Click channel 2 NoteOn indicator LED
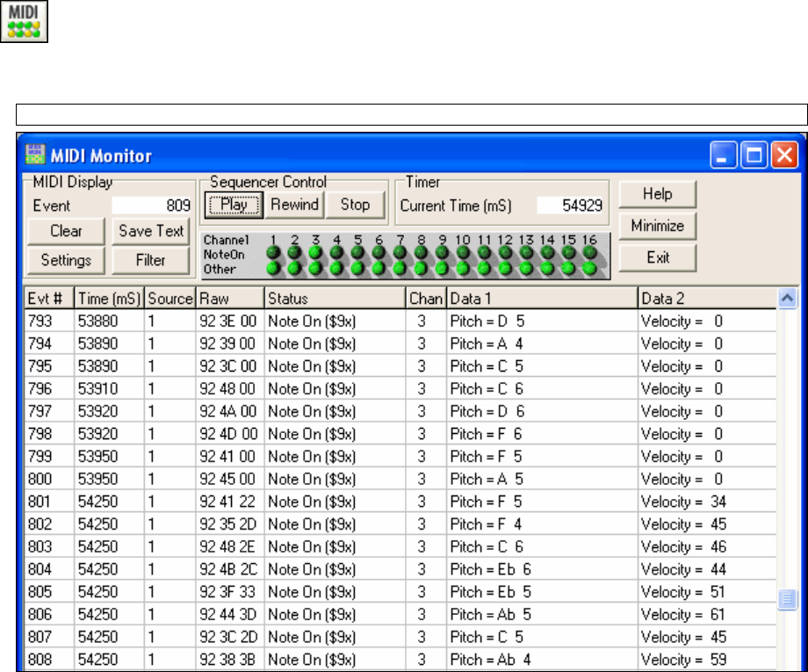 [x=294, y=252]
